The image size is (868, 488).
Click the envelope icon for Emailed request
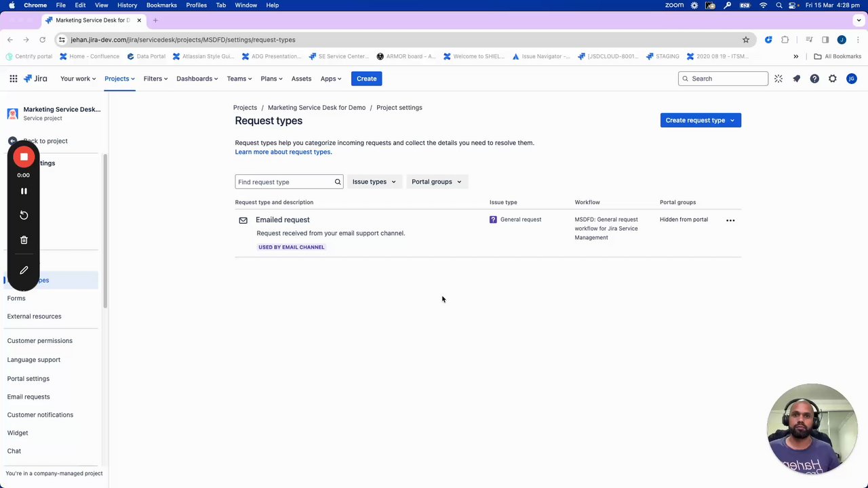pos(243,220)
